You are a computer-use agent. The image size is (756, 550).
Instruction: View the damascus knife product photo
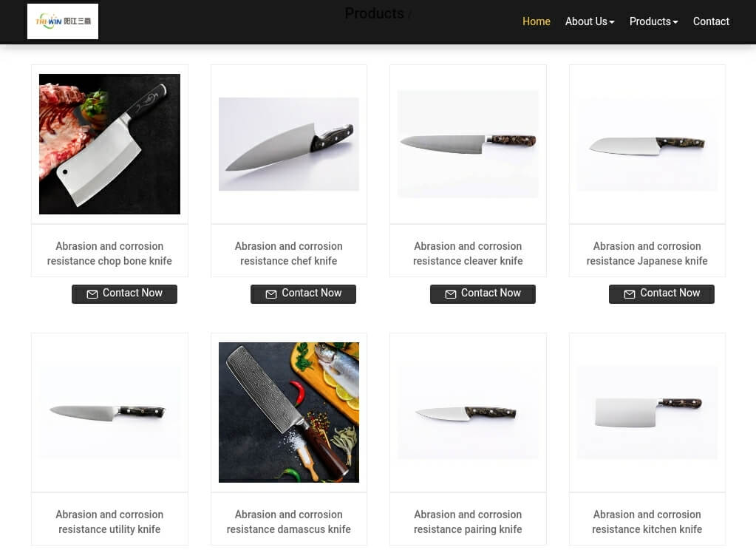[x=289, y=412]
